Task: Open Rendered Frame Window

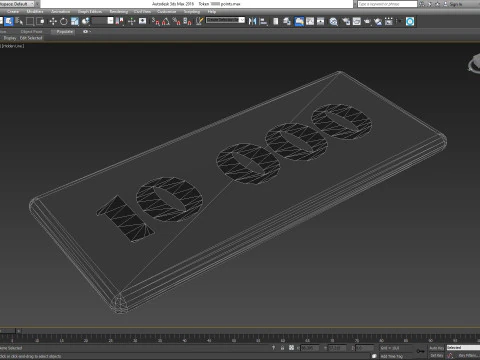Action: pos(357,21)
